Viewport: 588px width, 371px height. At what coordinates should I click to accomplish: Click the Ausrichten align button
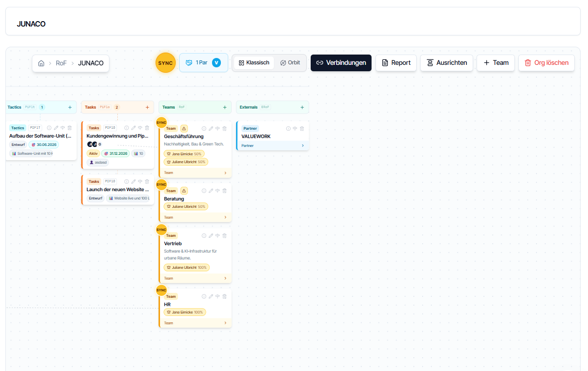click(x=447, y=63)
